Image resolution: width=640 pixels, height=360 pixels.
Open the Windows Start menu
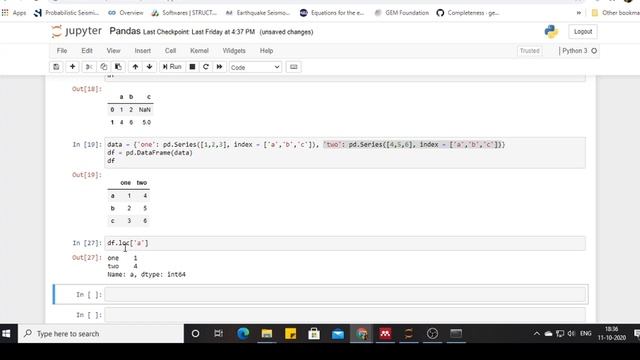pyautogui.click(x=6, y=334)
